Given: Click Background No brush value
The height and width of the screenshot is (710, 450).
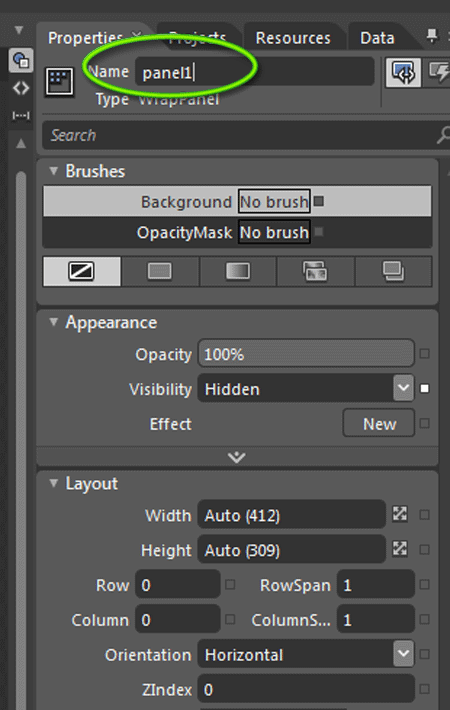Looking at the screenshot, I should point(274,201).
